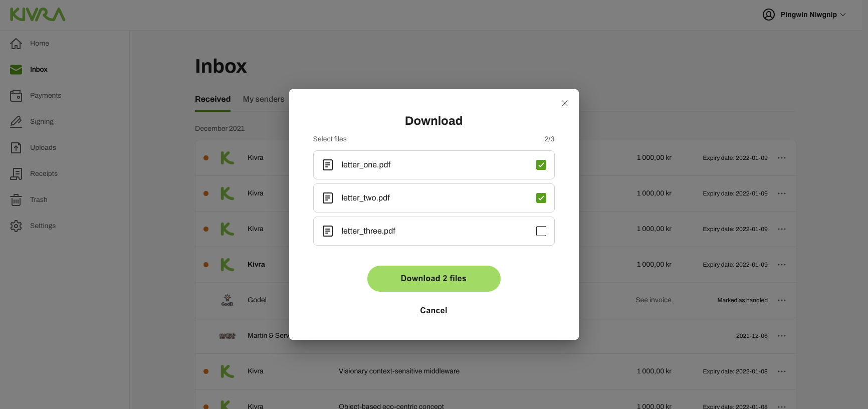
Task: Click the letter_three.pdf document icon
Action: [328, 231]
